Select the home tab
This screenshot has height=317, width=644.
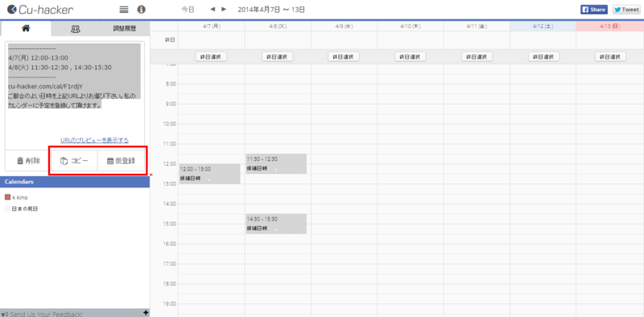click(x=26, y=28)
